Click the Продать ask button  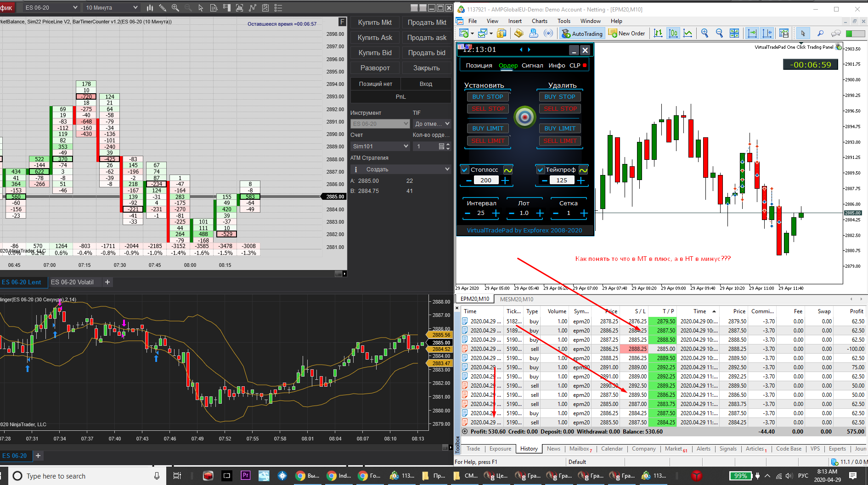click(x=427, y=38)
